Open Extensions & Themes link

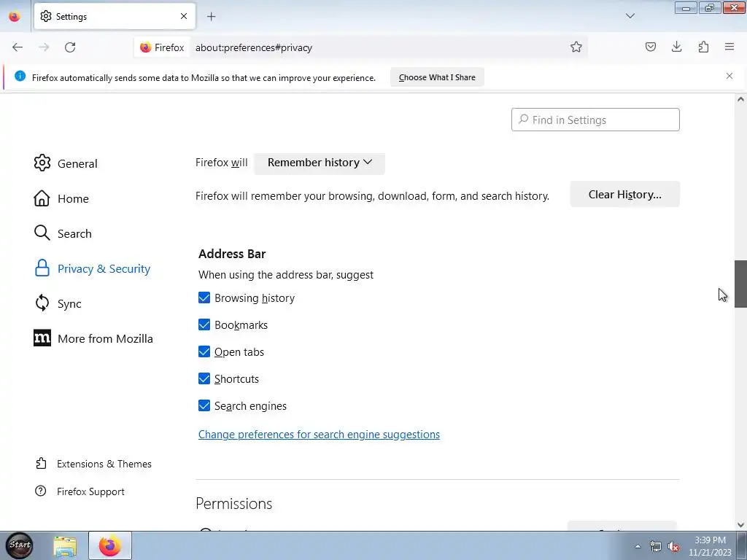pyautogui.click(x=93, y=464)
